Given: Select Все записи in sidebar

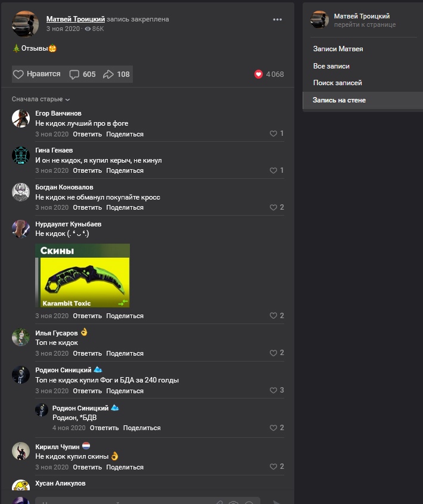Looking at the screenshot, I should [x=331, y=66].
